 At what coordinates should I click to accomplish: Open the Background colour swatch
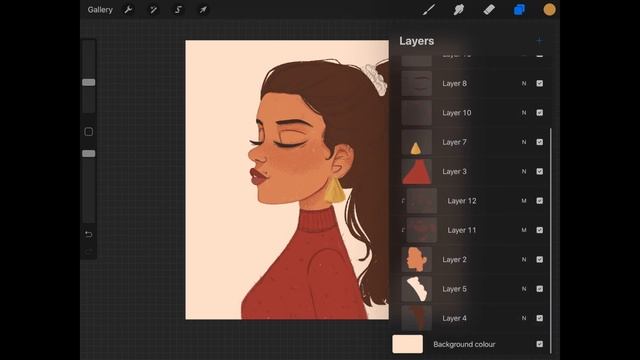point(407,344)
